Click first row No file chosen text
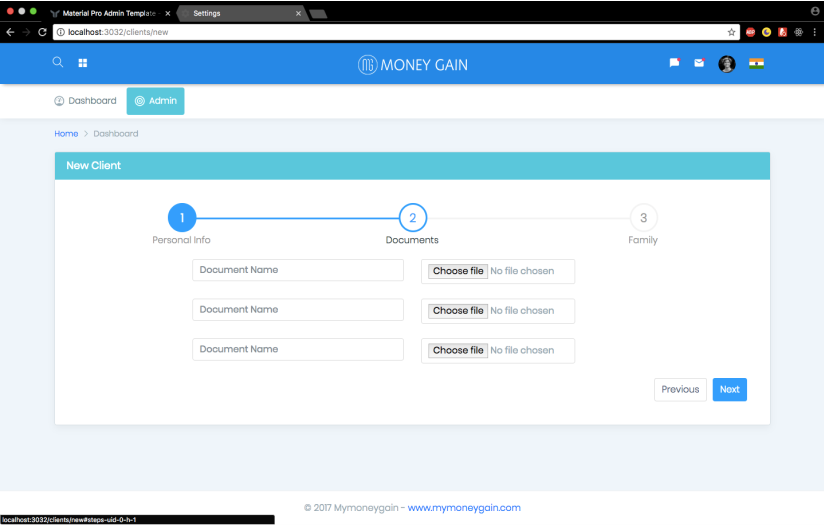 [x=522, y=271]
